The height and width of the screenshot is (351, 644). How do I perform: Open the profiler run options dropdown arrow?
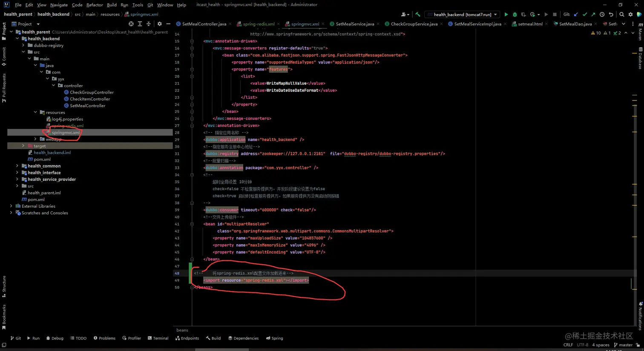coord(539,14)
